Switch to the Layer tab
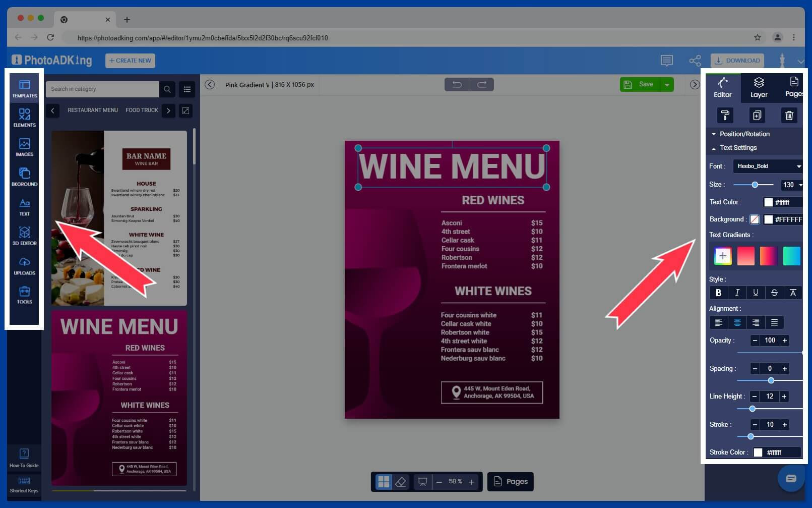Viewport: 812px width, 508px height. [758, 87]
